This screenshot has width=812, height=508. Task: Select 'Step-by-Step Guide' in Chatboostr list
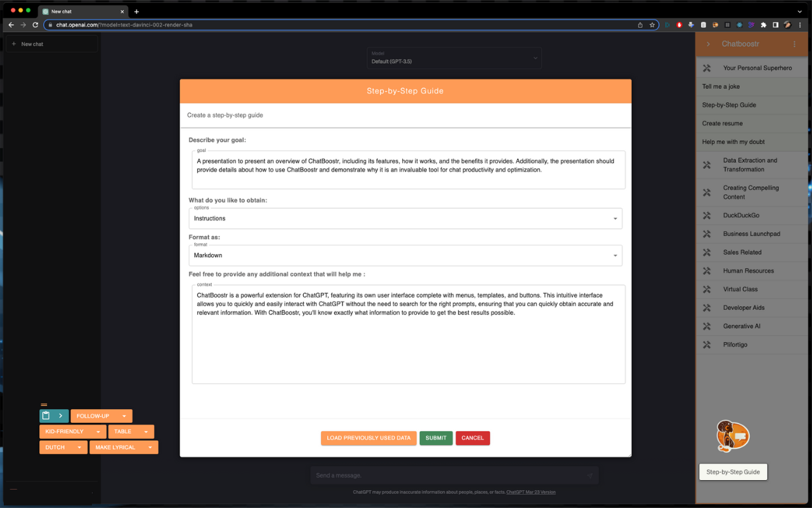[752, 105]
